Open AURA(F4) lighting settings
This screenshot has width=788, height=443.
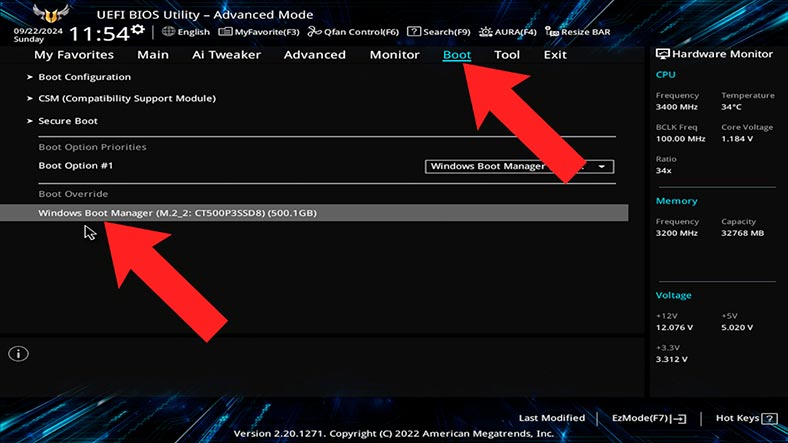point(508,32)
